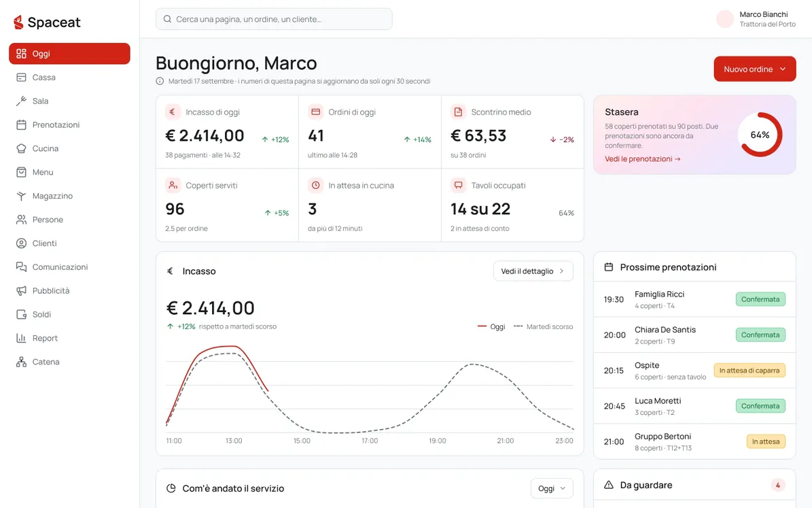
Task: Click the Spaceat flame logo icon
Action: click(18, 22)
